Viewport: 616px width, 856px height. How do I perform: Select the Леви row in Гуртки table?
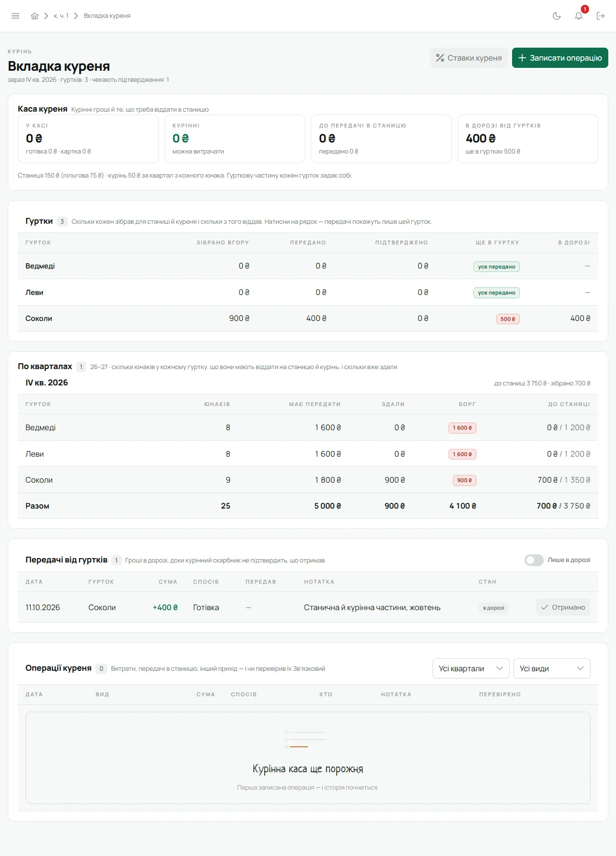[x=308, y=293]
